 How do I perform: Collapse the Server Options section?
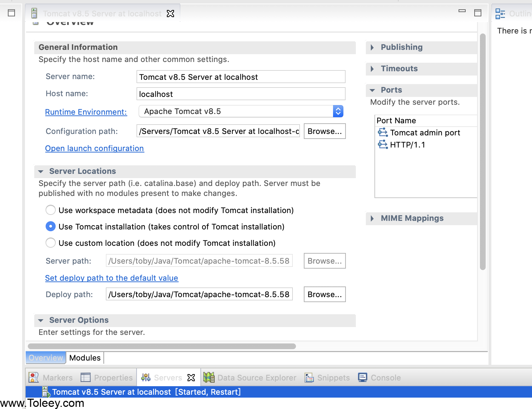41,320
